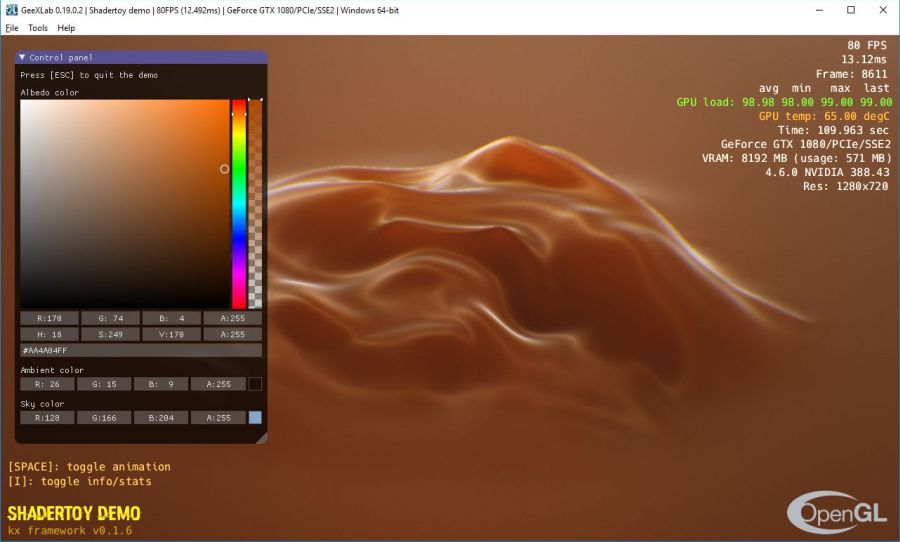Select Sky color A:255 field

218,418
